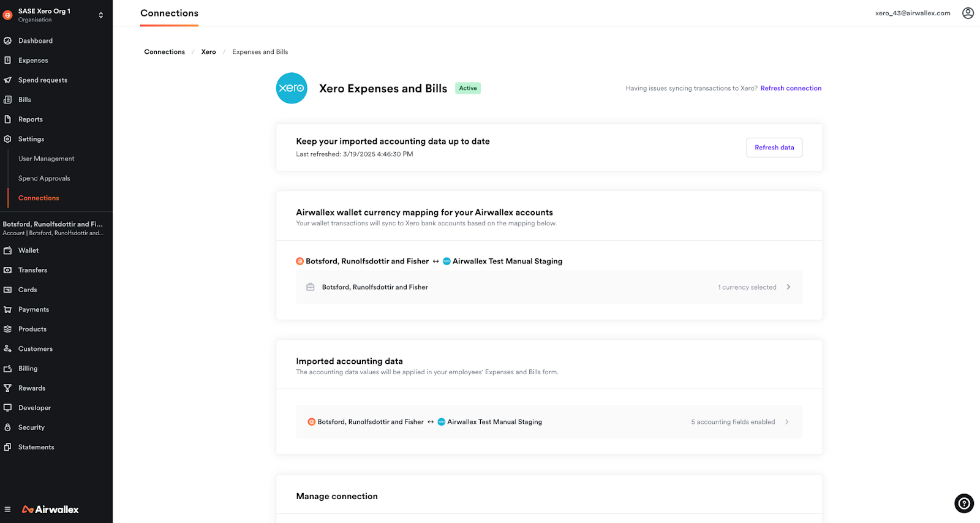Open the imported accounting data mapping row

tap(549, 422)
